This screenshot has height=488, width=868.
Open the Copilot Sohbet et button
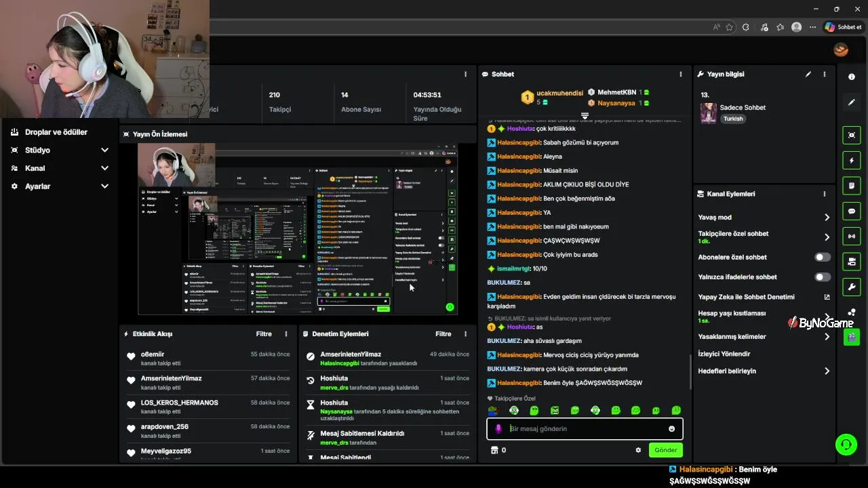point(843,27)
